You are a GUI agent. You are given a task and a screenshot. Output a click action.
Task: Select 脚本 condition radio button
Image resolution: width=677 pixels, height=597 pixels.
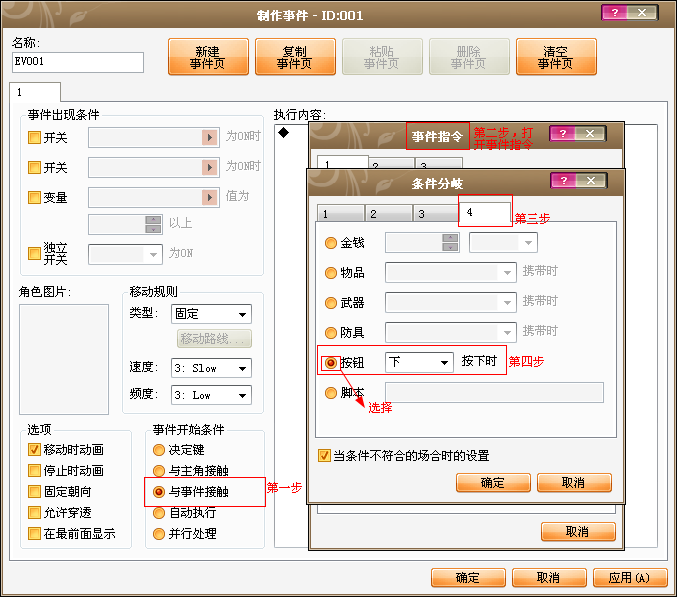pos(331,393)
